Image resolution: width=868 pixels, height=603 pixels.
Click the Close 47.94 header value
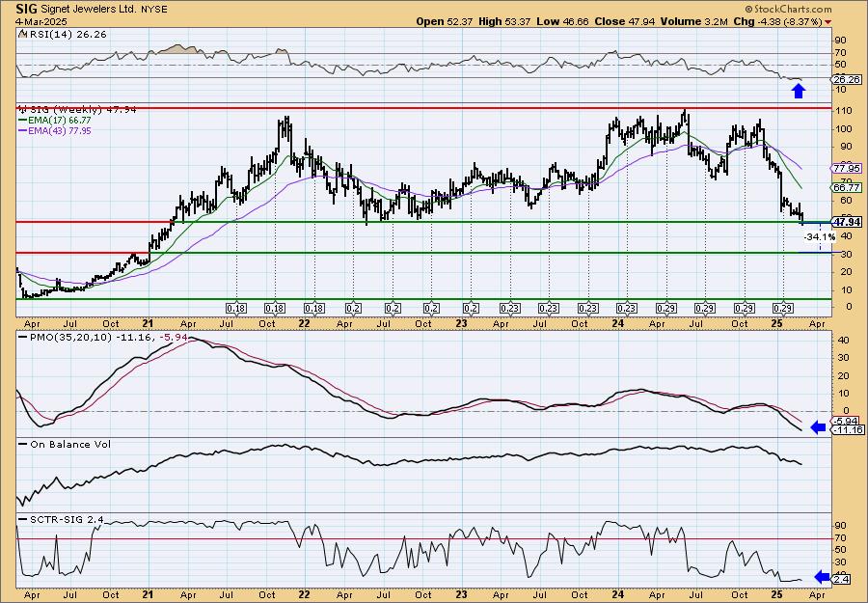pyautogui.click(x=625, y=21)
